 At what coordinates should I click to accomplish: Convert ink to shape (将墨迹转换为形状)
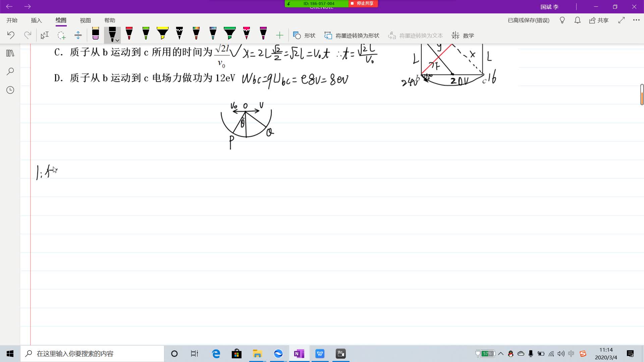(x=352, y=35)
